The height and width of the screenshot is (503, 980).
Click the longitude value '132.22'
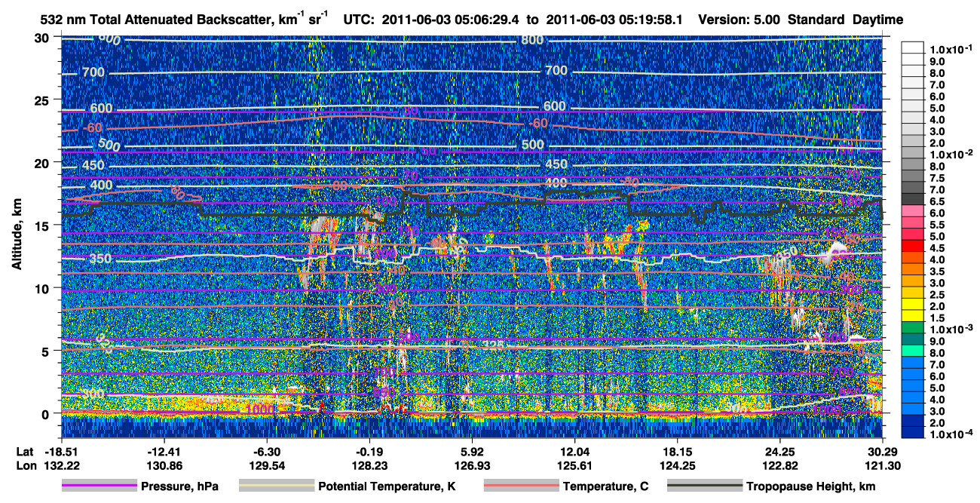pos(61,465)
